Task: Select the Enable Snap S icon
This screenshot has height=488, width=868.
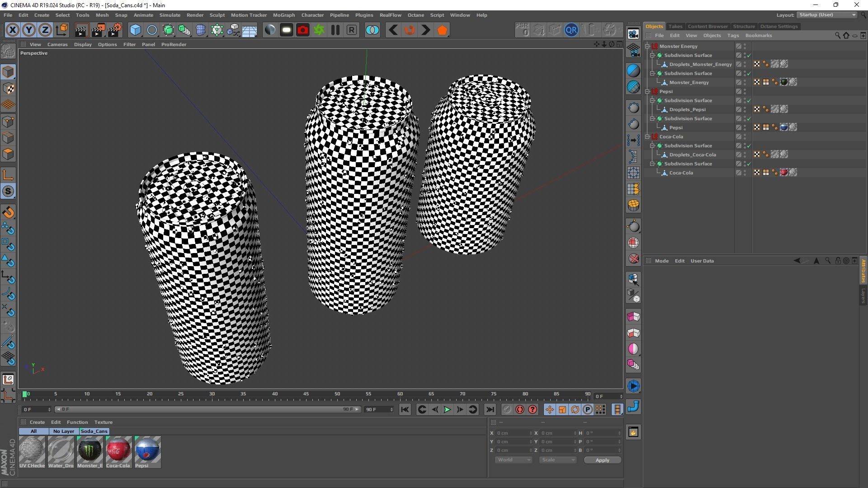Action: click(8, 192)
